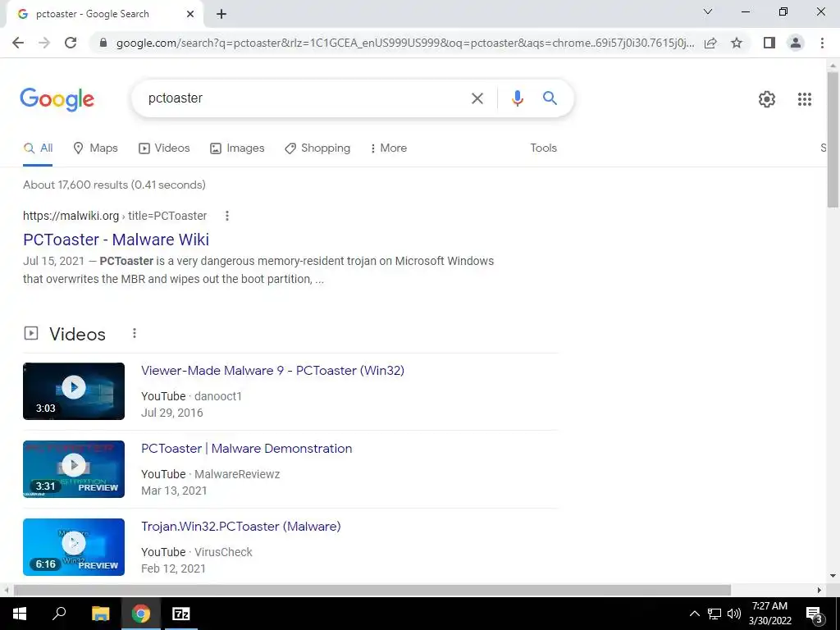Image resolution: width=840 pixels, height=630 pixels.
Task: Open the Chrome profile avatar
Action: click(x=796, y=43)
